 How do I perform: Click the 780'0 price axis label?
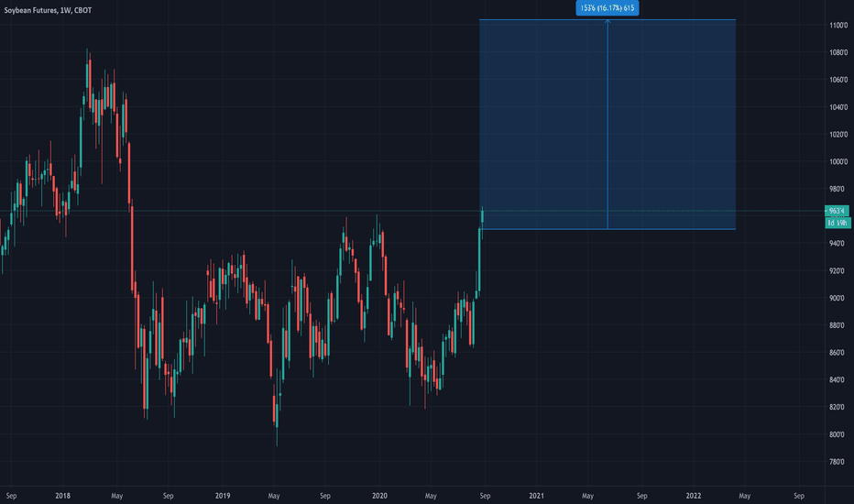click(838, 462)
